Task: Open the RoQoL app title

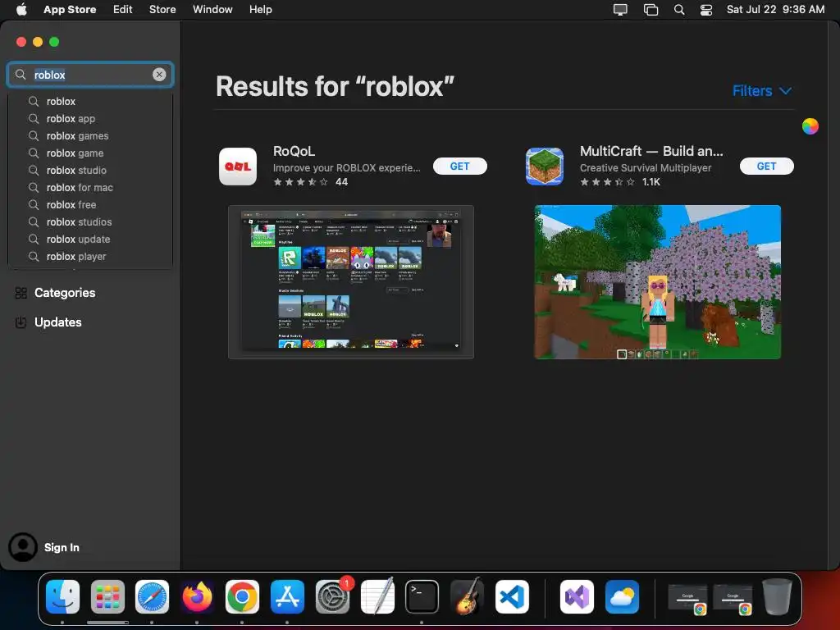Action: pyautogui.click(x=294, y=151)
